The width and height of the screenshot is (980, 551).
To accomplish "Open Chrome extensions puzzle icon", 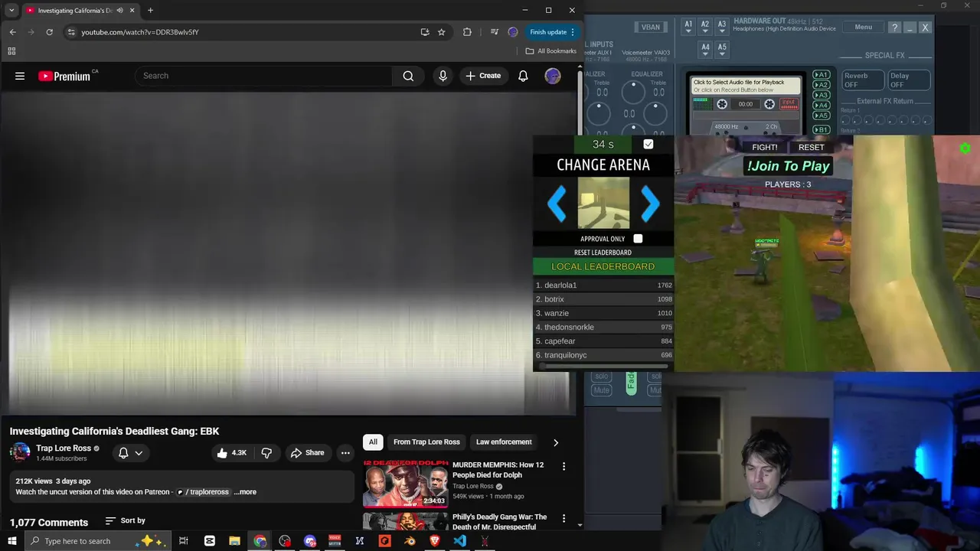I will [467, 32].
